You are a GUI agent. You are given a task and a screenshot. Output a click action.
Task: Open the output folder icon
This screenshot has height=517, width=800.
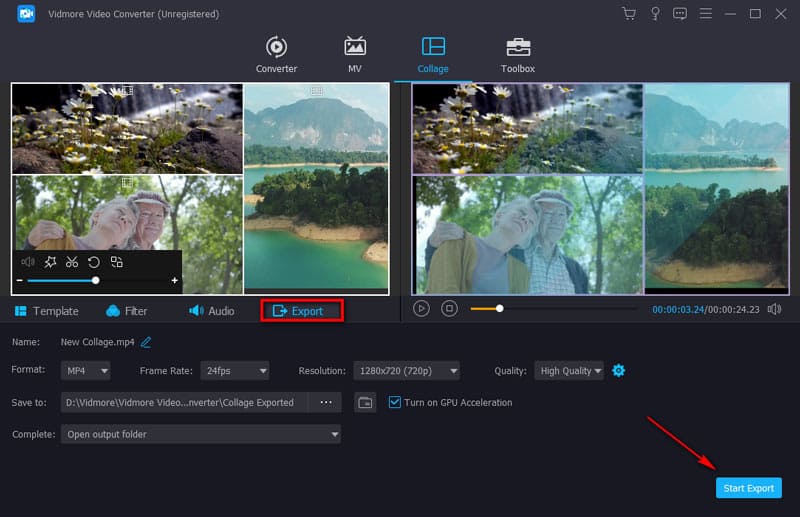click(366, 403)
